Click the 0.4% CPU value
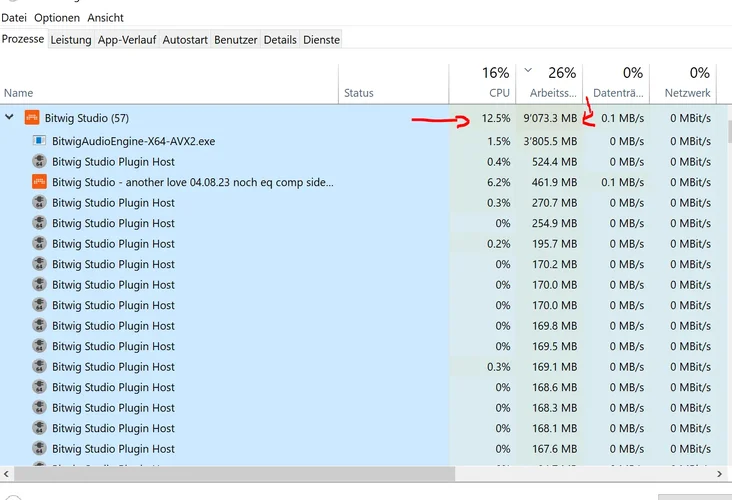 point(499,162)
